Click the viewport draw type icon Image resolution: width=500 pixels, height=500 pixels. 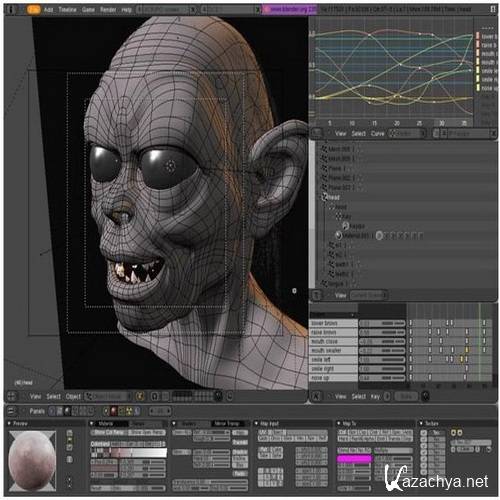[140, 396]
